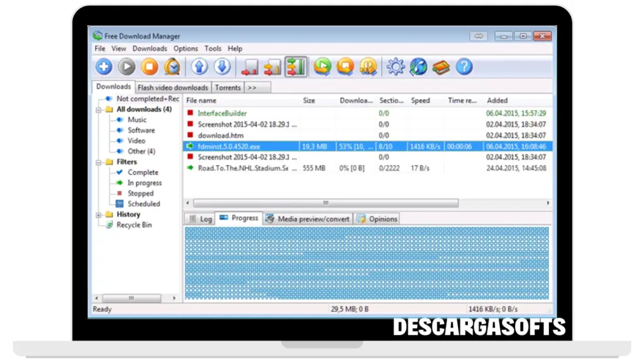
Task: Open the Options menu
Action: click(x=186, y=48)
